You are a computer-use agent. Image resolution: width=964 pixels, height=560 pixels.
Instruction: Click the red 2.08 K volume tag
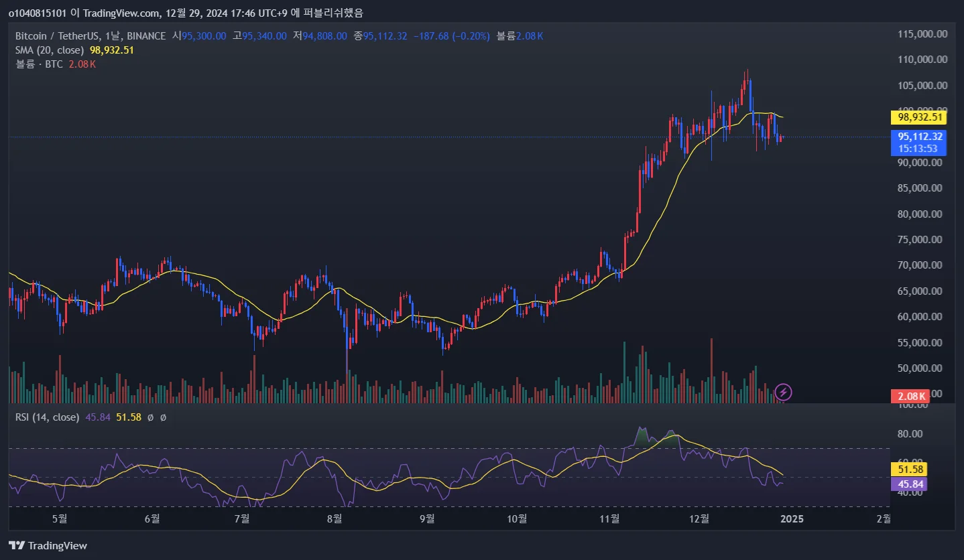pyautogui.click(x=908, y=397)
